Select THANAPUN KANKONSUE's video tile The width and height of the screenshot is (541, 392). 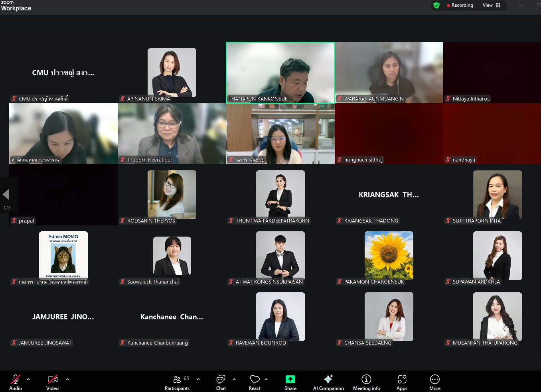tap(280, 73)
